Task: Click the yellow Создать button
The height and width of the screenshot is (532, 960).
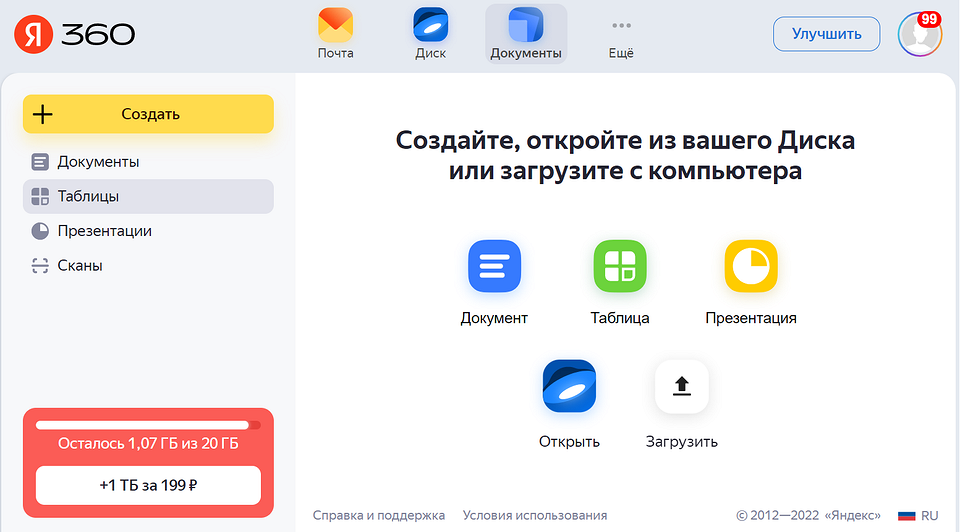Action: (148, 114)
